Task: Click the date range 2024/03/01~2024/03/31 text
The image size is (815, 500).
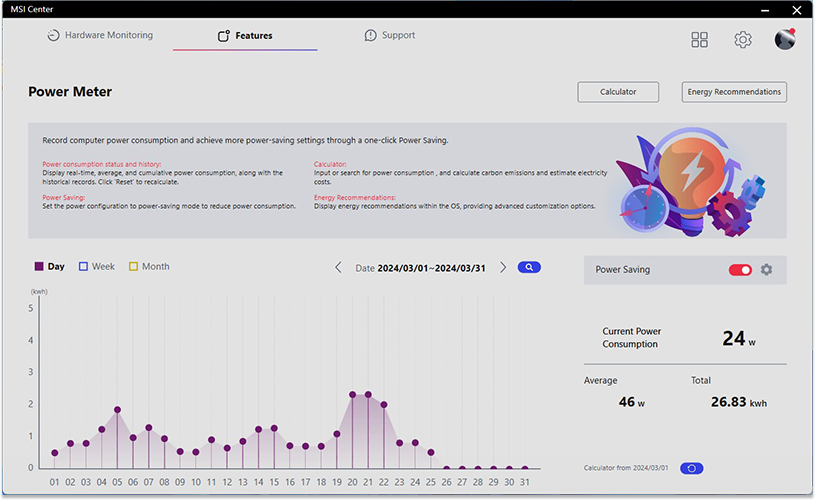Action: pos(433,268)
